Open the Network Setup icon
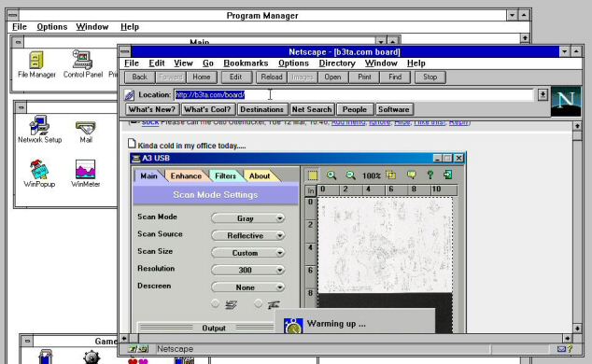Image resolution: width=592 pixels, height=364 pixels. point(39,130)
